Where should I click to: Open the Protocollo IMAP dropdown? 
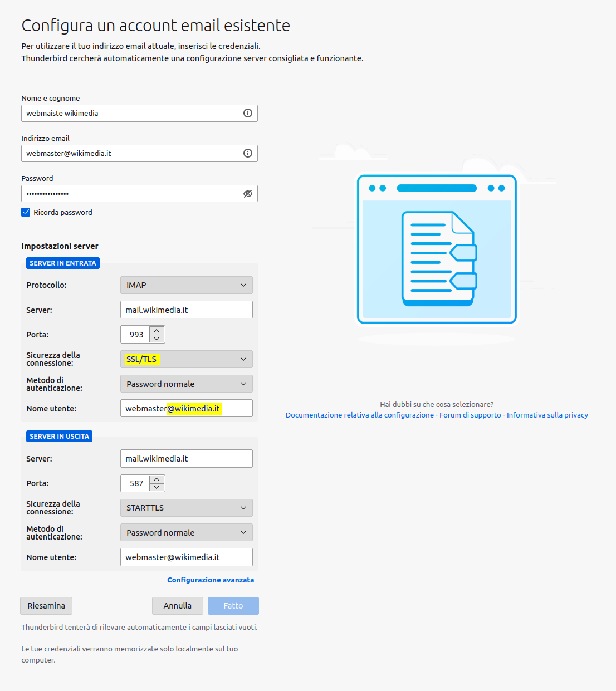(186, 285)
